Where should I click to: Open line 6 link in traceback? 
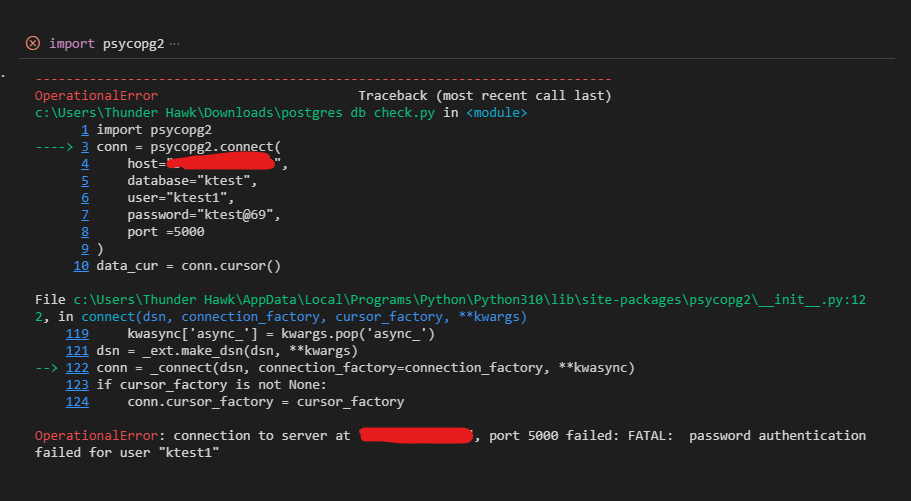point(85,198)
